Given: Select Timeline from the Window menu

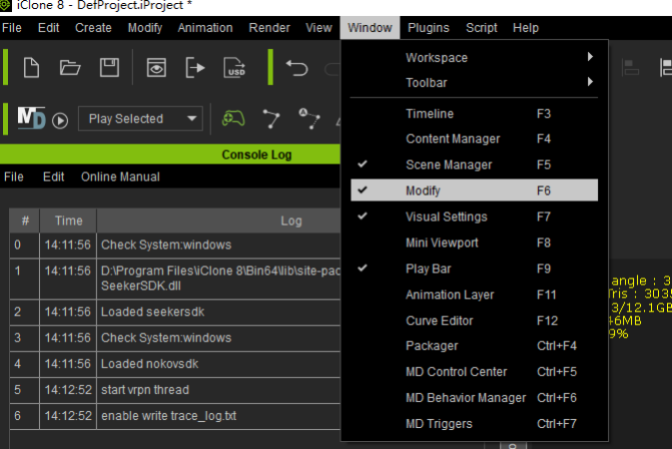Looking at the screenshot, I should pyautogui.click(x=429, y=114).
